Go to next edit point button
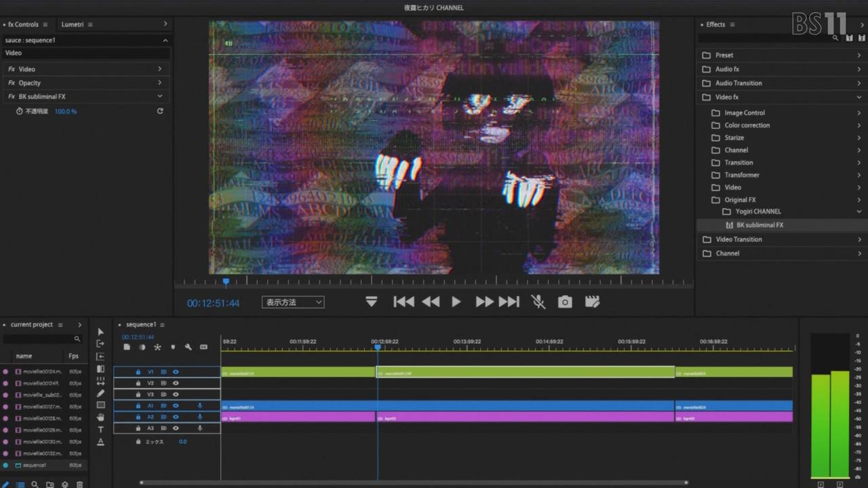 click(509, 302)
